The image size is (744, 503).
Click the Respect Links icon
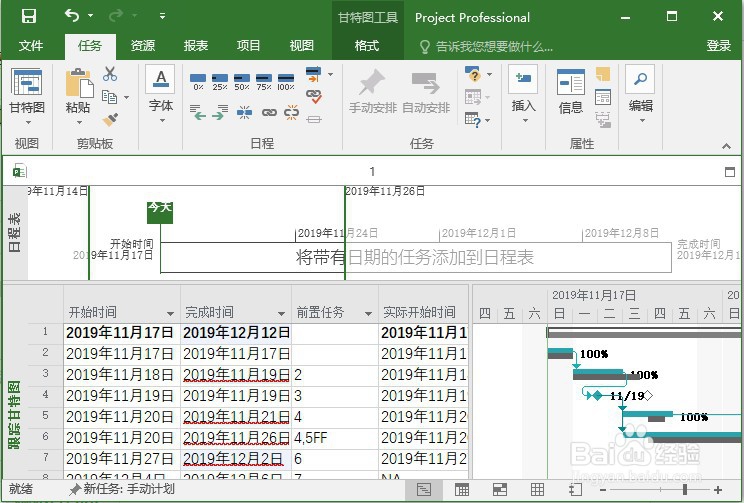[x=314, y=96]
